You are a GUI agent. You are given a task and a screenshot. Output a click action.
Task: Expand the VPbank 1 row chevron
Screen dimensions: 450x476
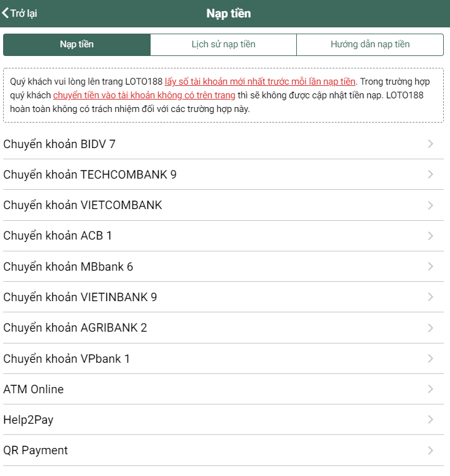tap(430, 358)
